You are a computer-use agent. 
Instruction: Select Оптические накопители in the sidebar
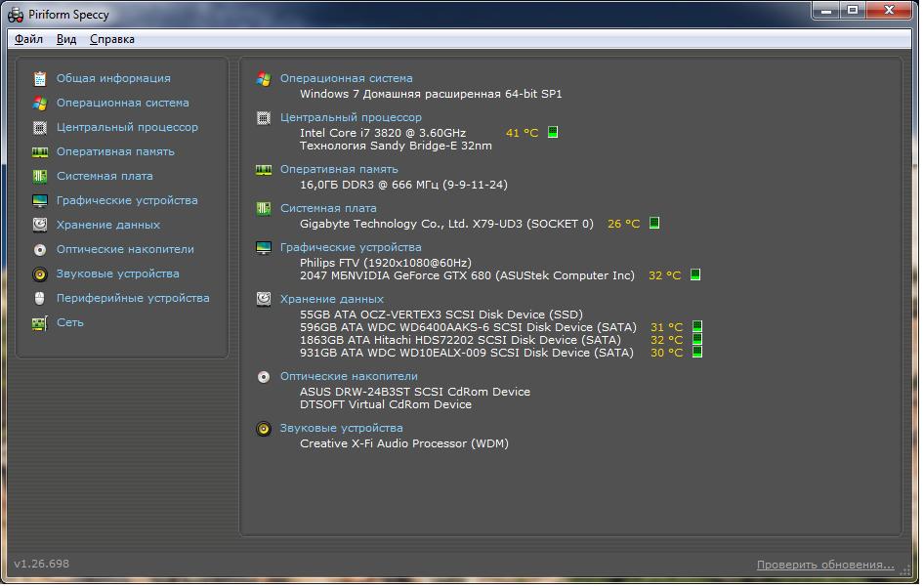125,250
